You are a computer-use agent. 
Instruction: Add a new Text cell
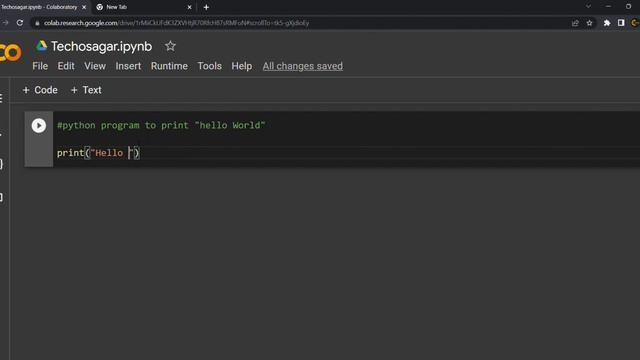[86, 90]
